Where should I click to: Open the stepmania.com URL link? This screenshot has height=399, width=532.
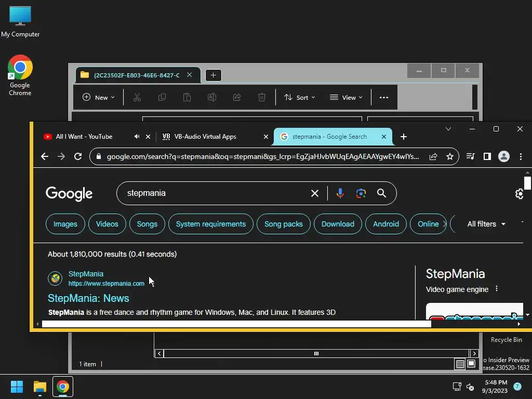click(106, 284)
